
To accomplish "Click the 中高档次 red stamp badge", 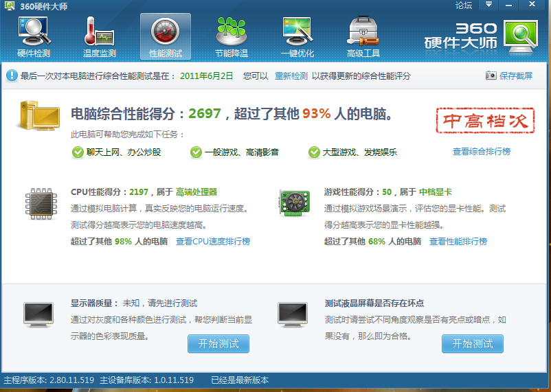I will (x=485, y=120).
